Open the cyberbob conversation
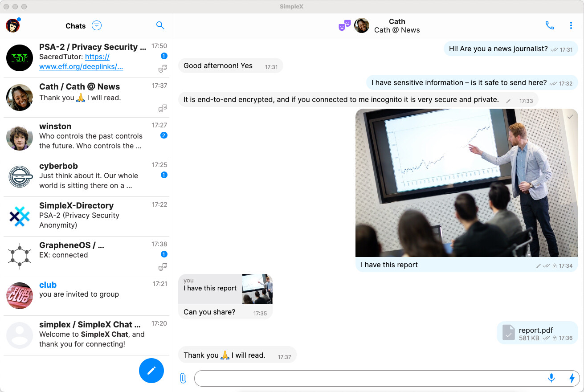Screen dimensions: 584x392 86,177
